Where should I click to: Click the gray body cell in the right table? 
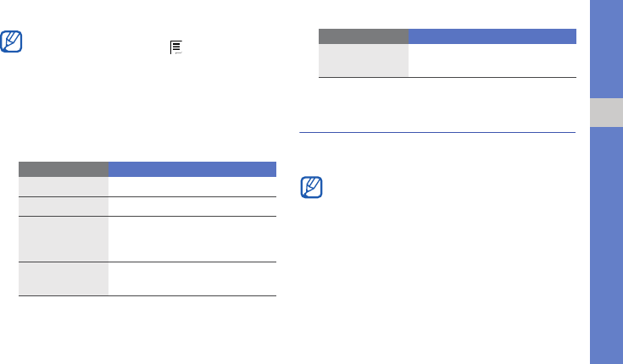363,60
